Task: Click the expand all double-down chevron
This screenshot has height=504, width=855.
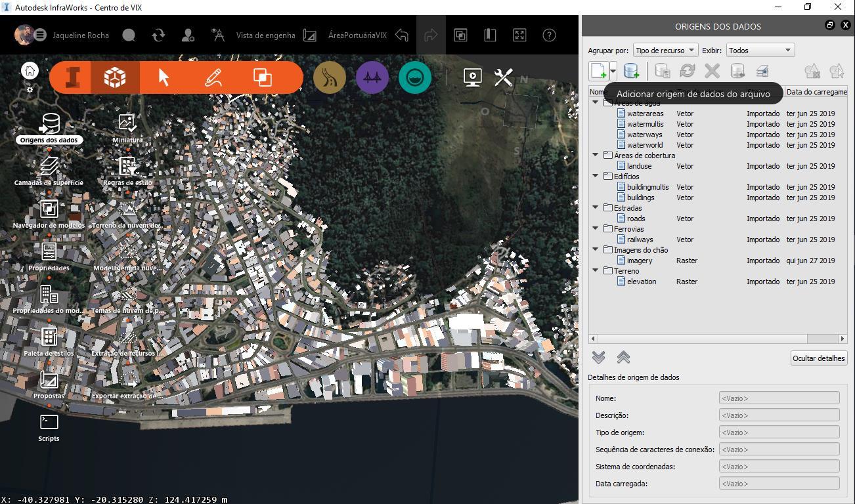Action: click(x=598, y=358)
